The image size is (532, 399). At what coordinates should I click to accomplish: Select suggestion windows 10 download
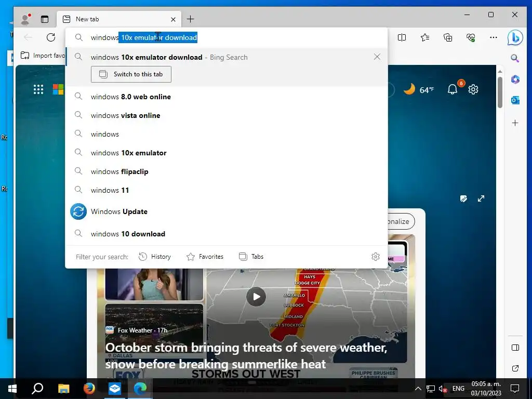tap(227, 234)
